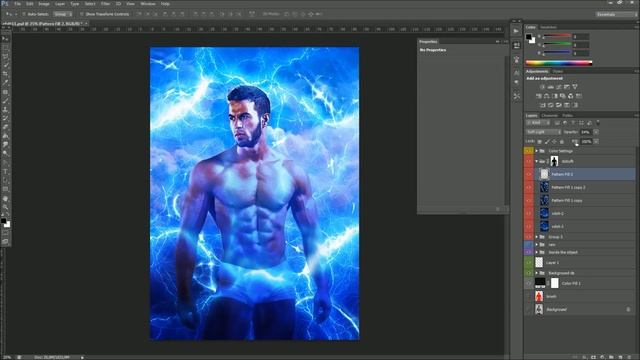The height and width of the screenshot is (360, 640).
Task: Add a Brightness/Contrast adjustment
Action: (x=542, y=87)
